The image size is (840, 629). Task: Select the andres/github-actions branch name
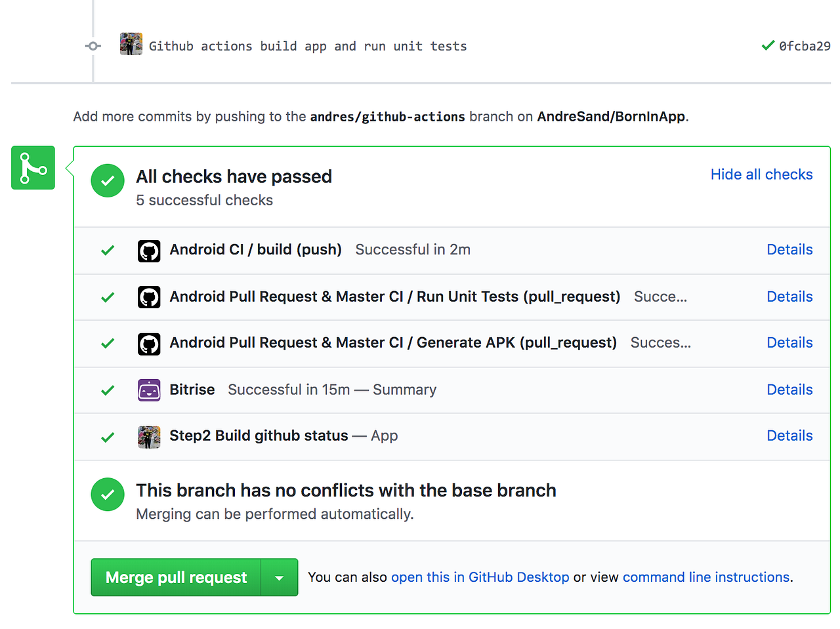pyautogui.click(x=387, y=117)
